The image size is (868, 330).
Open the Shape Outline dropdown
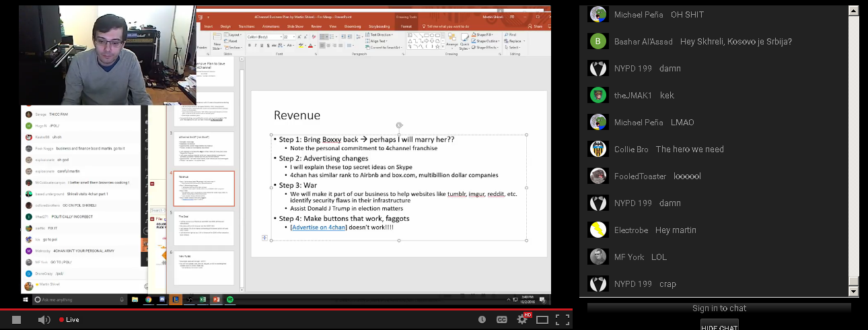486,41
